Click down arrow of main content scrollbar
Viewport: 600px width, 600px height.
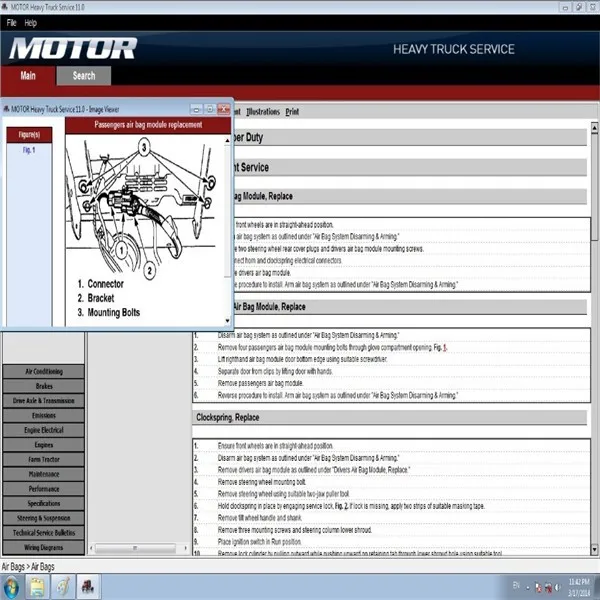pyautogui.click(x=594, y=550)
